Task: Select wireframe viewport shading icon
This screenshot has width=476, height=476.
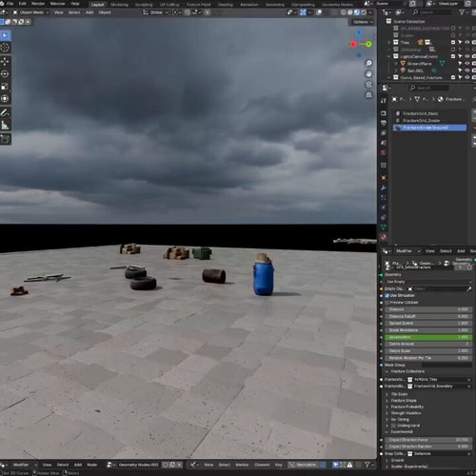Action: (344, 12)
